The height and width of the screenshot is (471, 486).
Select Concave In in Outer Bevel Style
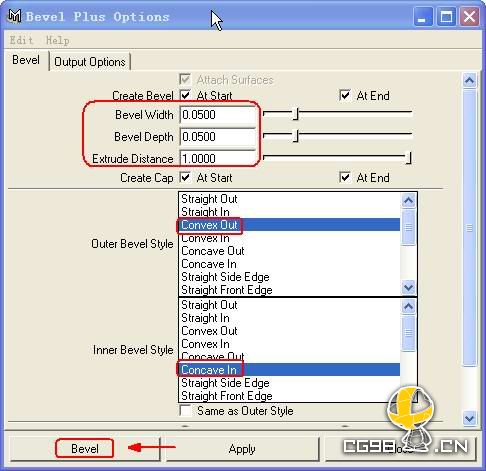[289, 264]
